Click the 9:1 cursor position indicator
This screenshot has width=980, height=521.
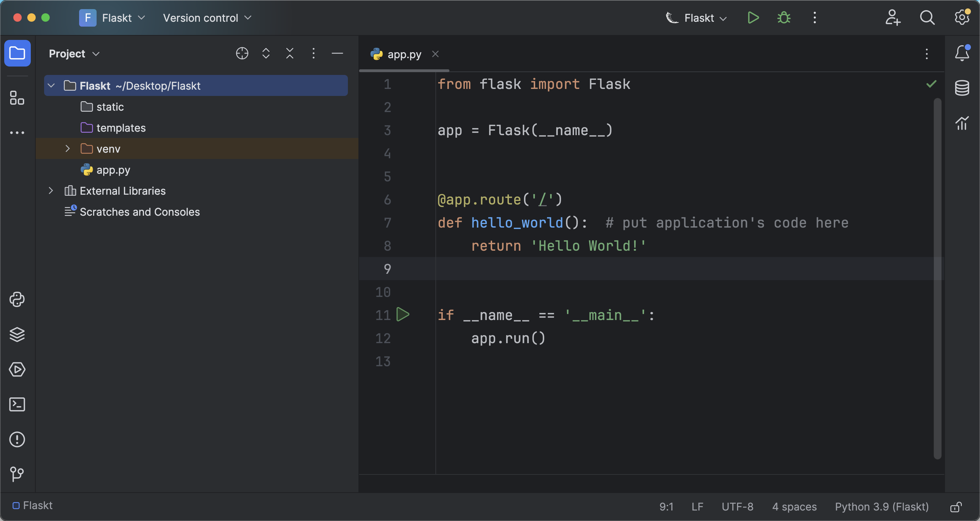(x=666, y=507)
